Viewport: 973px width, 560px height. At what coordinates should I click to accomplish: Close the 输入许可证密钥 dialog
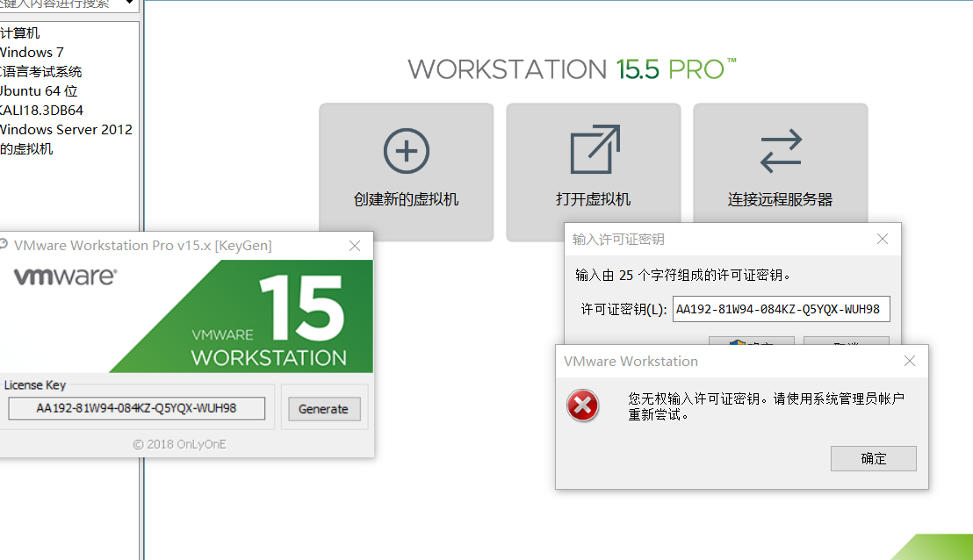coord(883,239)
